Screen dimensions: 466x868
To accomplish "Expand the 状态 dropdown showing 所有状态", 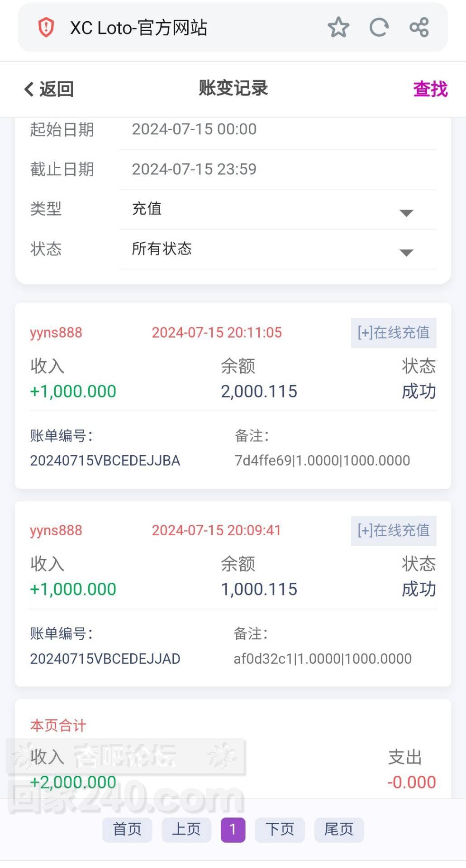I will click(271, 249).
